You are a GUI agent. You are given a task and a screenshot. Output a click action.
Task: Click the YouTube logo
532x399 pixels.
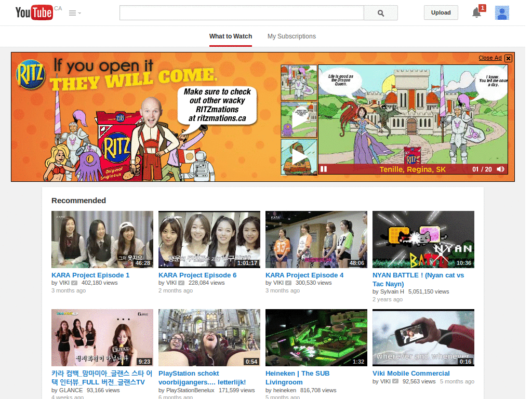34,12
